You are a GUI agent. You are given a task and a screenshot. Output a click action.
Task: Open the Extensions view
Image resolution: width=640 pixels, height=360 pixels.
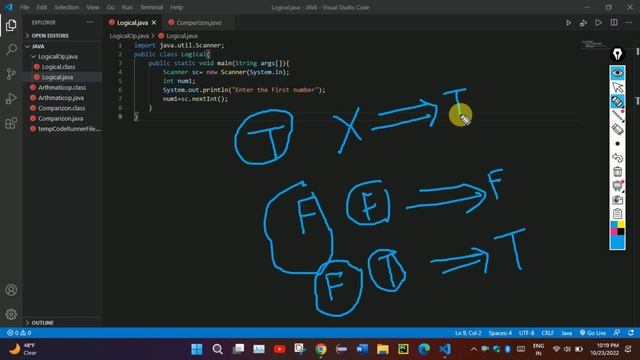(x=11, y=123)
